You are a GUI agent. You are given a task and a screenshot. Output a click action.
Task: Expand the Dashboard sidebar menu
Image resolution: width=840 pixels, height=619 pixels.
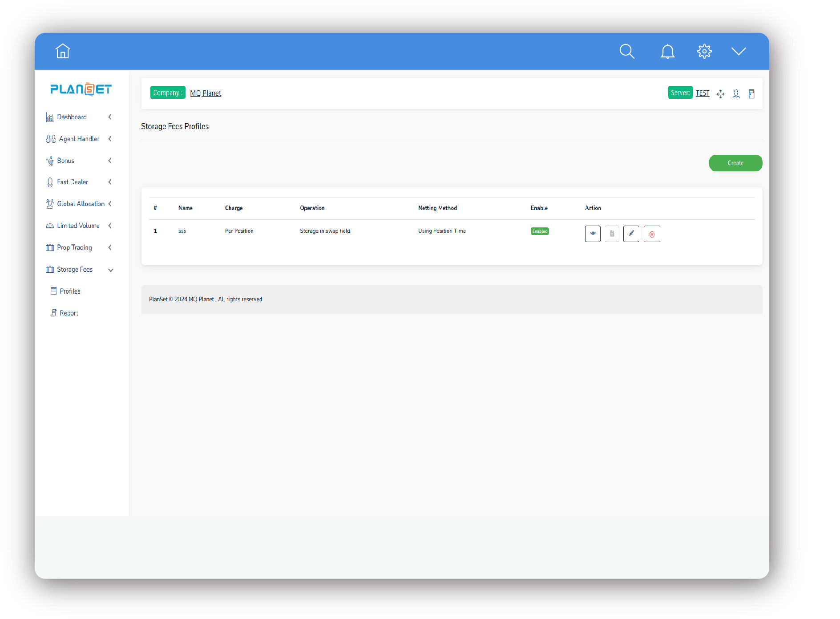pos(72,117)
